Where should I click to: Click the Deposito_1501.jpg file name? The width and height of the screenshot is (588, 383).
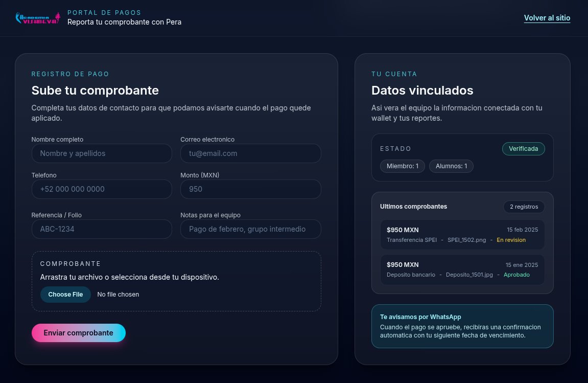tap(469, 275)
